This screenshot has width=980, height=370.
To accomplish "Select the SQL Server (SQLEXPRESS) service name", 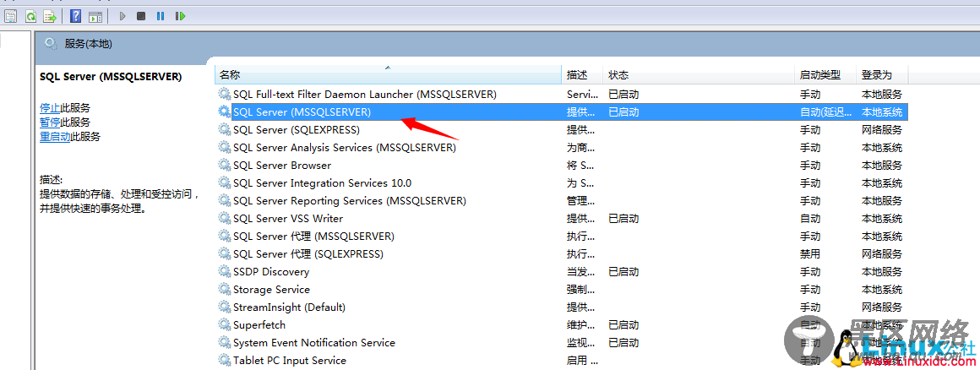I will [x=297, y=130].
